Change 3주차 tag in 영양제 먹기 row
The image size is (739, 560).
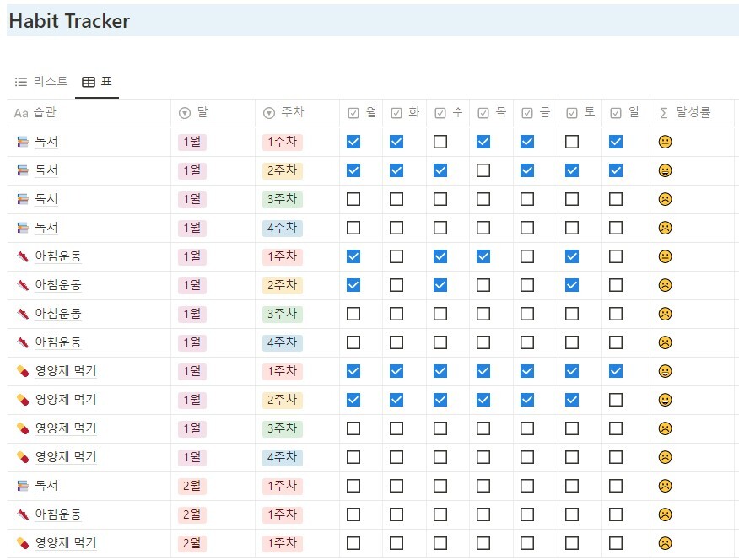click(x=283, y=428)
